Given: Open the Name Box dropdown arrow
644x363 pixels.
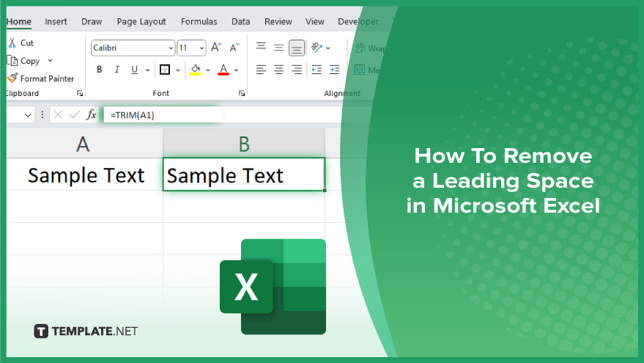Looking at the screenshot, I should coord(28,115).
